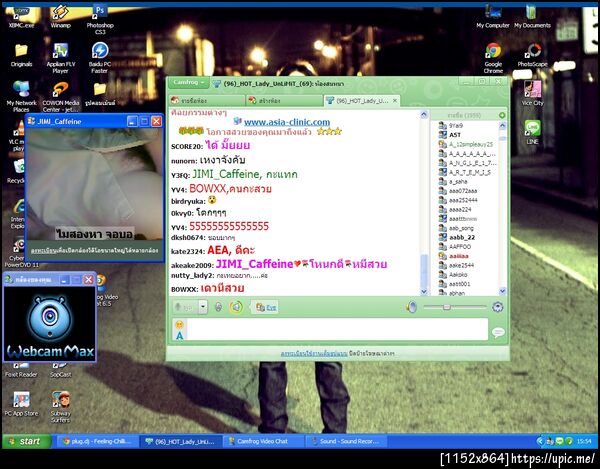Switch to Camfrog Video Chat taskbar item

coord(262,441)
